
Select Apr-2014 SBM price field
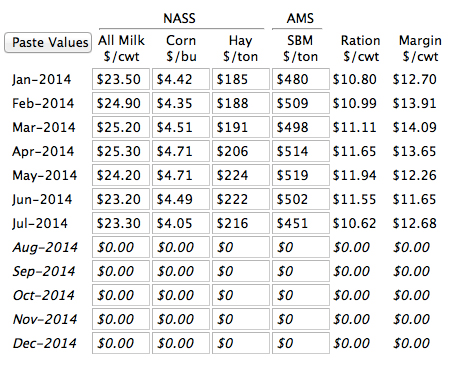pos(301,151)
